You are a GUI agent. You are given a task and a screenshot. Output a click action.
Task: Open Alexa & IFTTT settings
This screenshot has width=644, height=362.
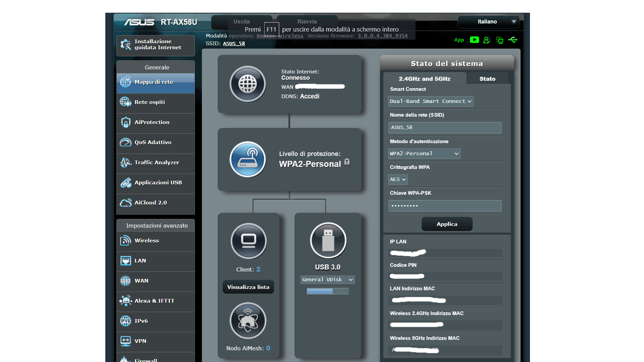coord(156,301)
